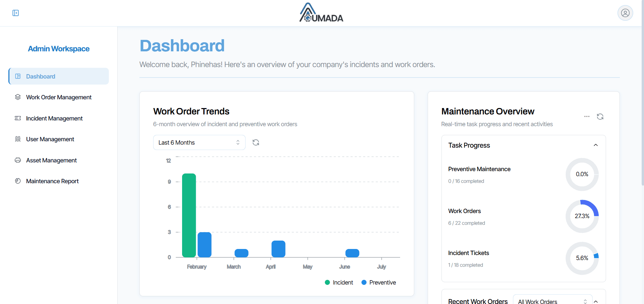
Task: Collapse the Recent Work Orders section chevron
Action: point(596,302)
